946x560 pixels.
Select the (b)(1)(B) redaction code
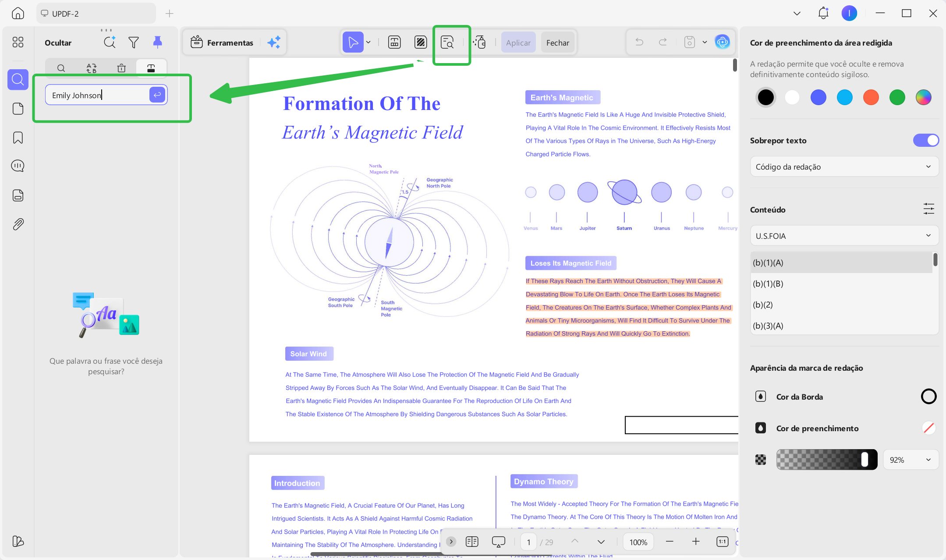pyautogui.click(x=842, y=284)
